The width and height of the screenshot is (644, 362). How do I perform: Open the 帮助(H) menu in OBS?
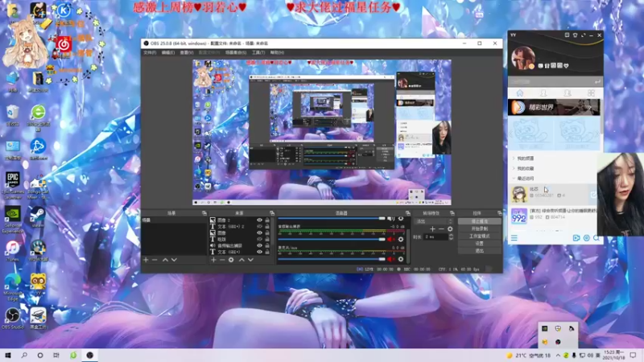[x=277, y=52]
